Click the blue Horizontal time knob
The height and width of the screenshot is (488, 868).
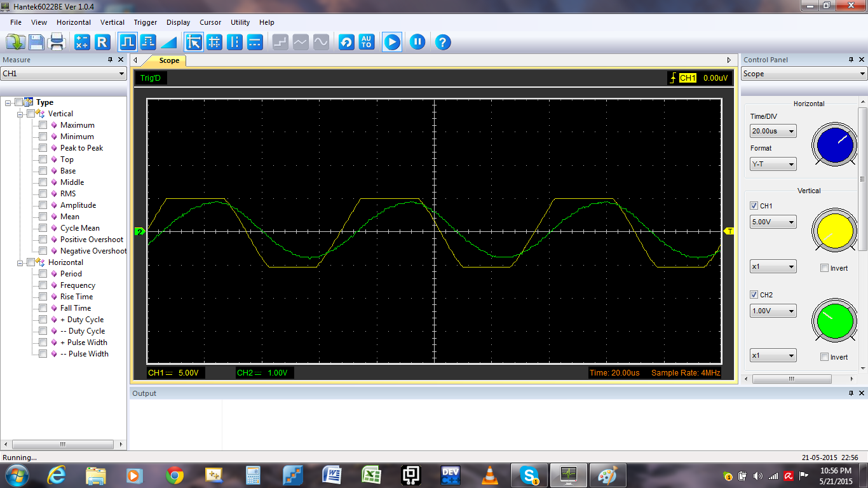[x=834, y=146]
